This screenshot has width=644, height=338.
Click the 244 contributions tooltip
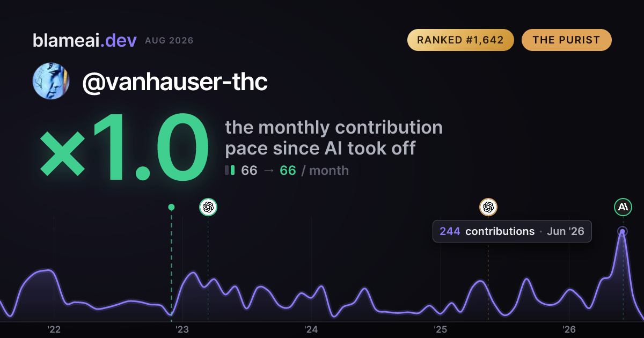click(512, 231)
